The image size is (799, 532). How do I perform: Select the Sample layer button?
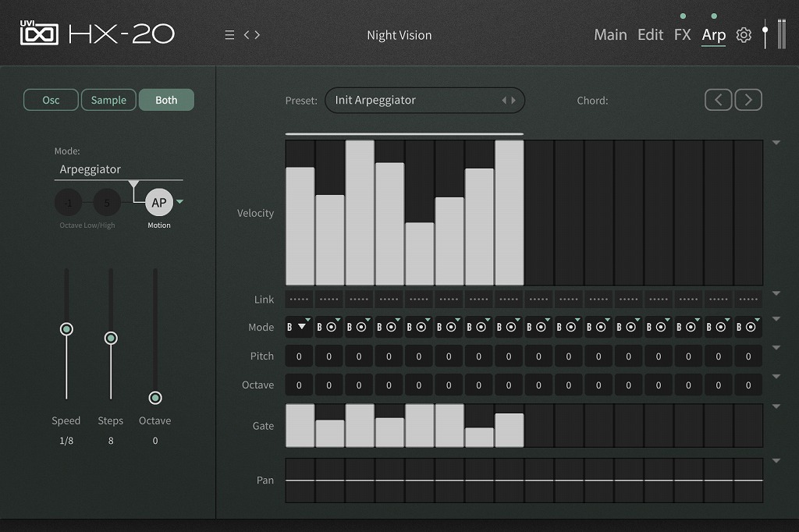108,100
